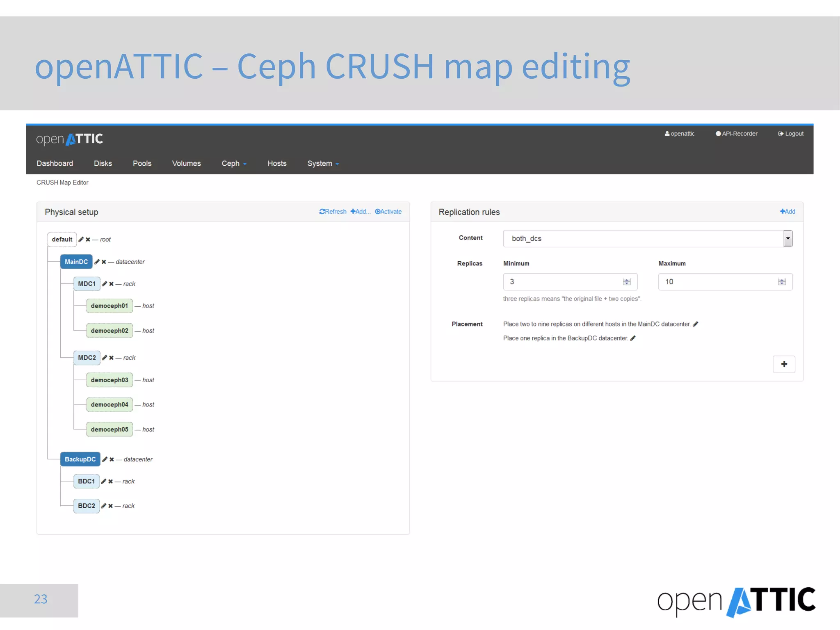The width and height of the screenshot is (840, 630).
Task: Select the BDC1 rack node
Action: (x=86, y=482)
